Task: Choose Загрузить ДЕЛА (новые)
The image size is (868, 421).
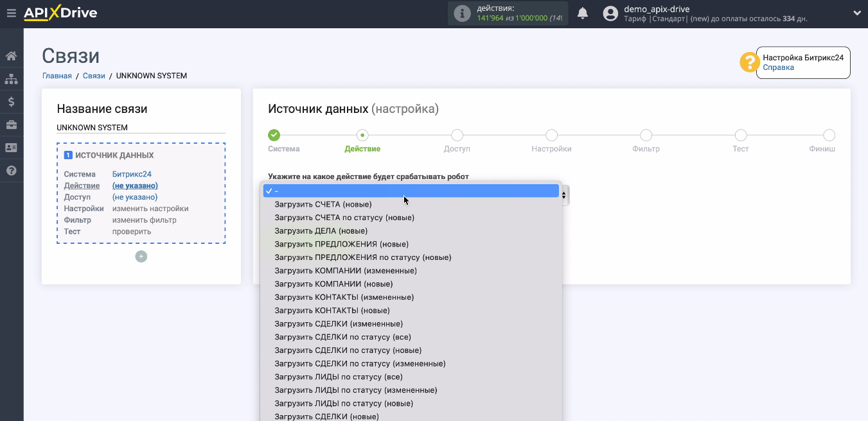Action: pyautogui.click(x=411, y=231)
